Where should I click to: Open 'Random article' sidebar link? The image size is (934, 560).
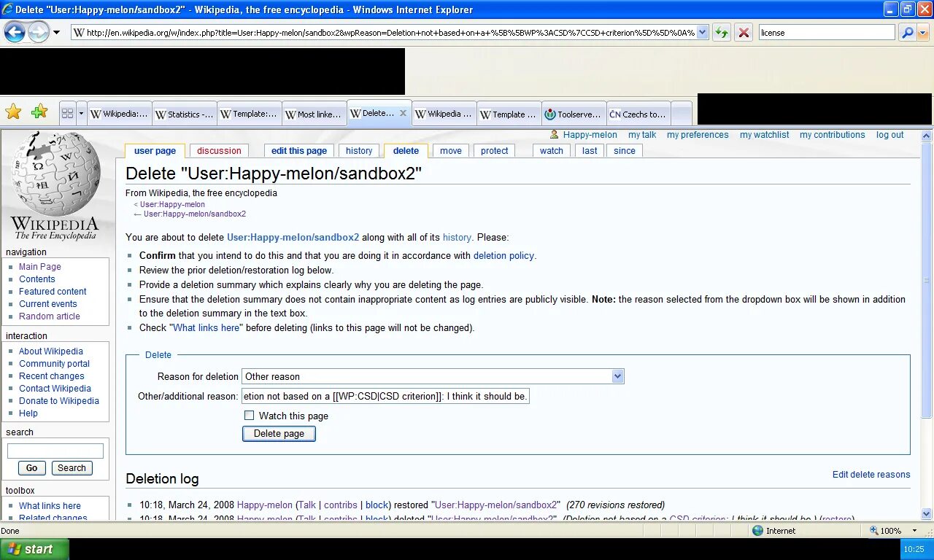50,316
